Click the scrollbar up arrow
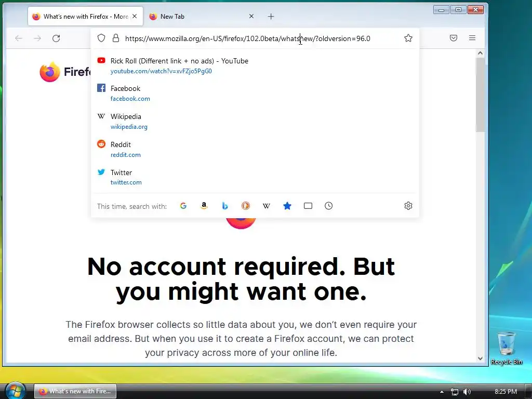 [x=480, y=53]
